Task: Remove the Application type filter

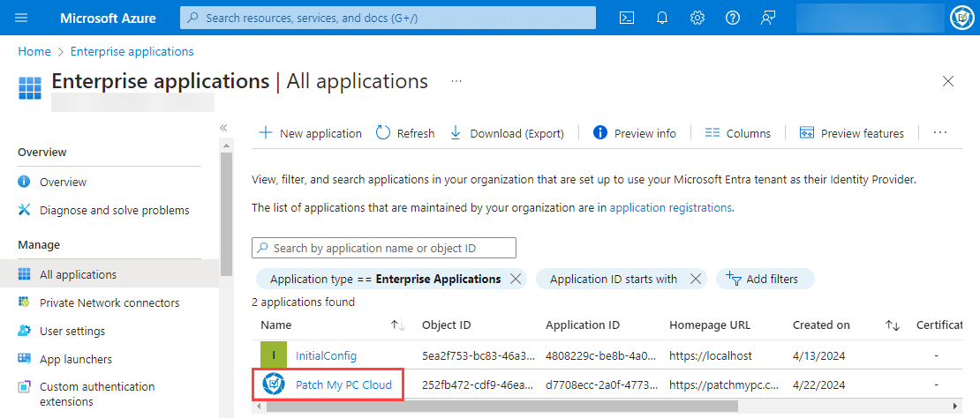Action: point(516,279)
